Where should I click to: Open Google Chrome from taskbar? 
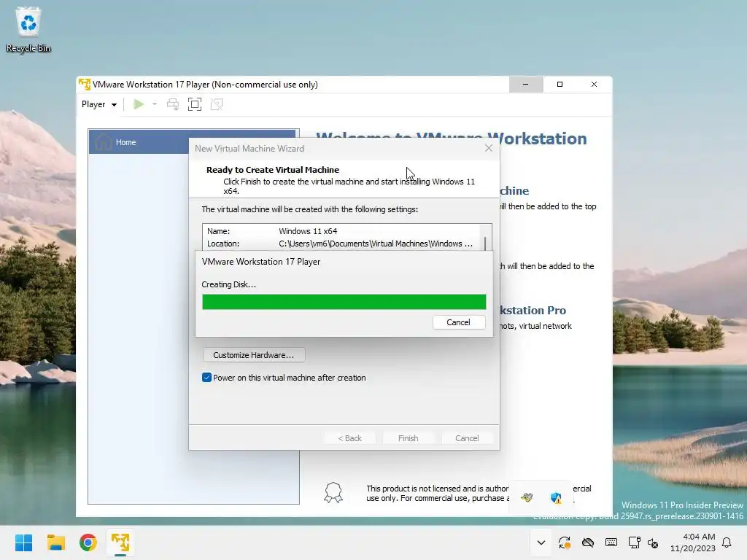[88, 542]
